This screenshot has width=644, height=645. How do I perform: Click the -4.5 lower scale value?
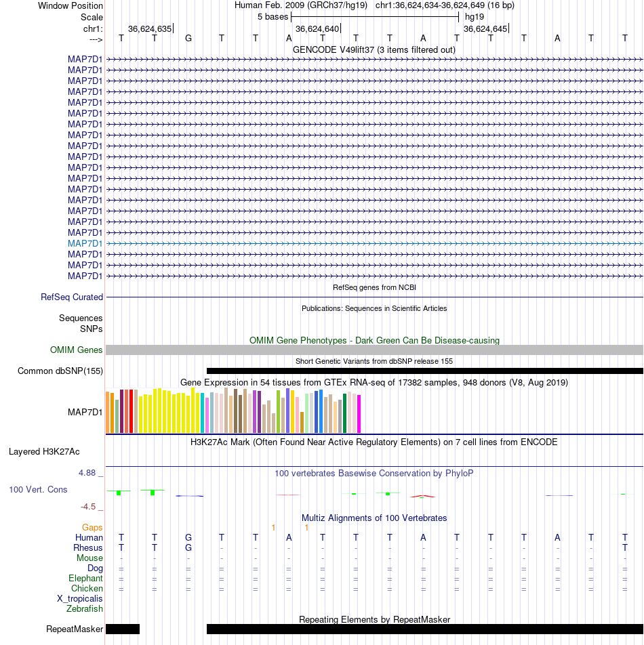coord(88,507)
